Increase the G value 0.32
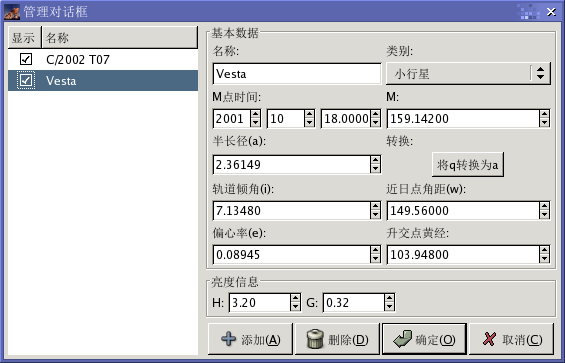Image resolution: width=565 pixels, height=363 pixels. pos(390,298)
